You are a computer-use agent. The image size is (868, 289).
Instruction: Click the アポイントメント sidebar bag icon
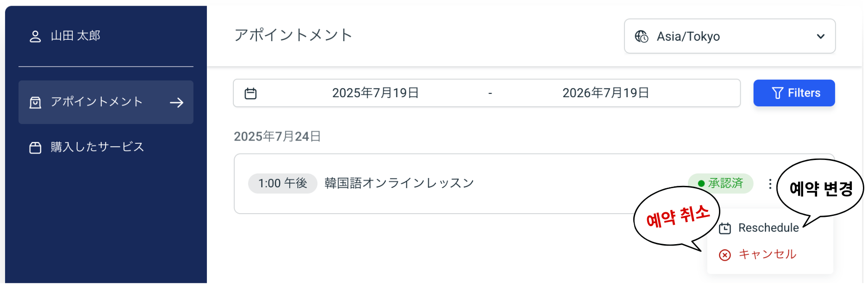tap(35, 103)
